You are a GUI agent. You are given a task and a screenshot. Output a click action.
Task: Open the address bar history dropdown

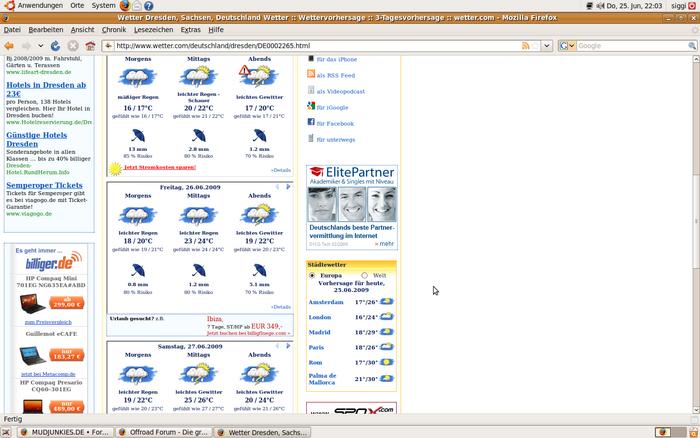pos(547,46)
